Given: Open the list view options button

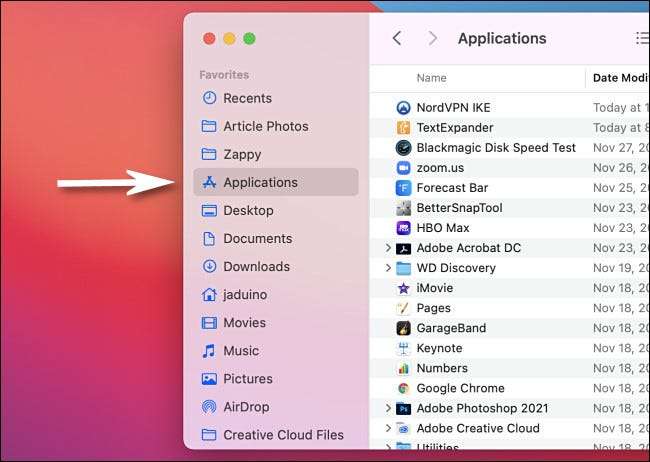Looking at the screenshot, I should [x=642, y=38].
